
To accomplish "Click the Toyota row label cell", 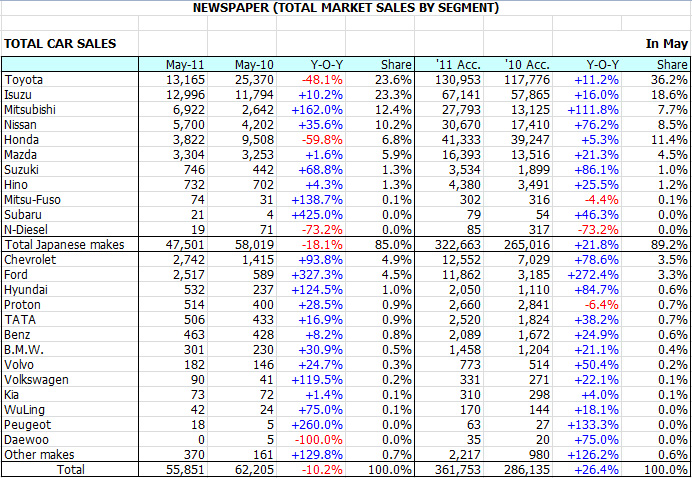I will tap(26, 79).
